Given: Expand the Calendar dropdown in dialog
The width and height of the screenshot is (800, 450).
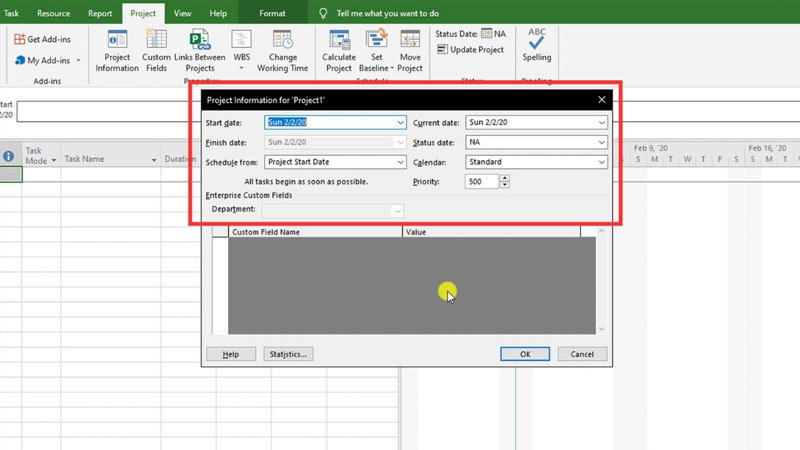Looking at the screenshot, I should 601,162.
